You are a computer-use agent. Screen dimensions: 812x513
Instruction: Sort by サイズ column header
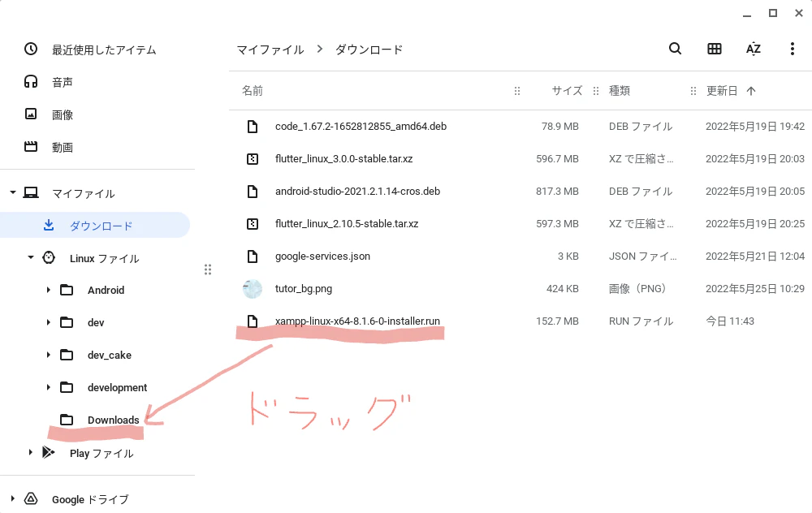(567, 91)
